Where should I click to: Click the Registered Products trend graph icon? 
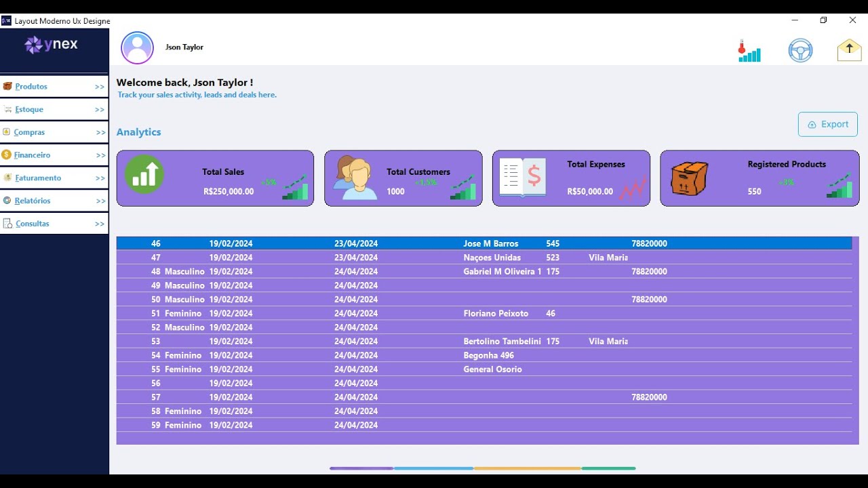839,185
